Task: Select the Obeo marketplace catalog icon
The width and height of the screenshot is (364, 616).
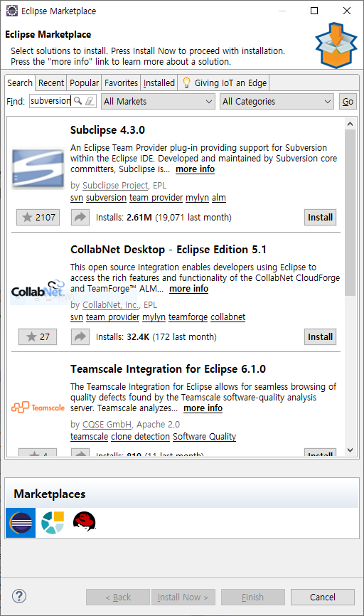Action: click(x=53, y=523)
